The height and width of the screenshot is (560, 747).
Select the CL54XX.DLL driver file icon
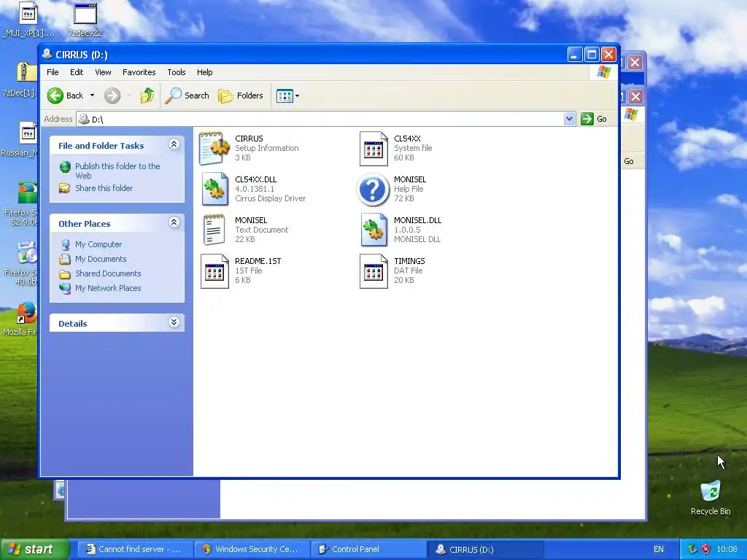click(214, 189)
